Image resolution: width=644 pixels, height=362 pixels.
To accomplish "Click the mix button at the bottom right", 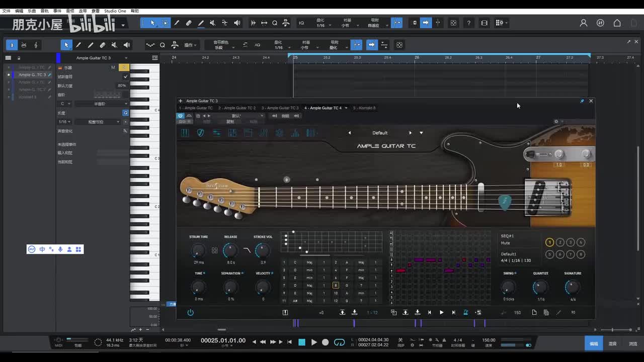I will (x=613, y=344).
